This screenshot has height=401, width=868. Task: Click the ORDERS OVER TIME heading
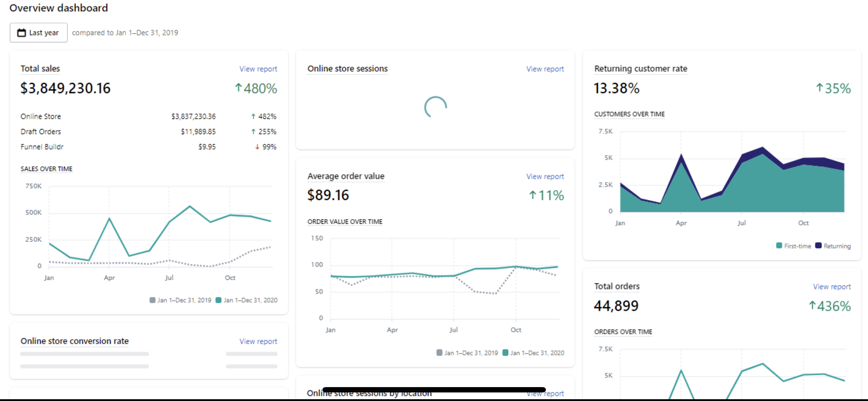[x=623, y=332]
